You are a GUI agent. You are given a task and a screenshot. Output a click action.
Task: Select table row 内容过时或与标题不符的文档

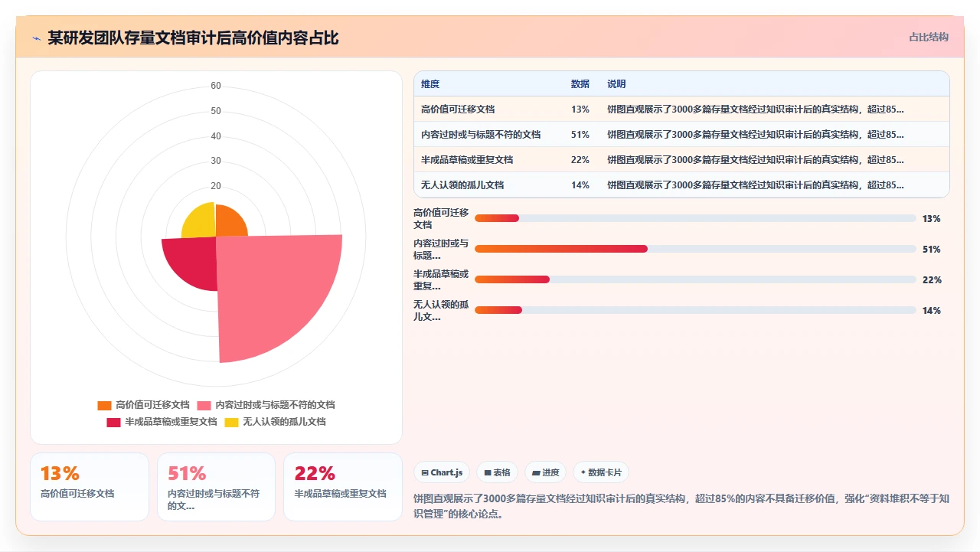(681, 134)
